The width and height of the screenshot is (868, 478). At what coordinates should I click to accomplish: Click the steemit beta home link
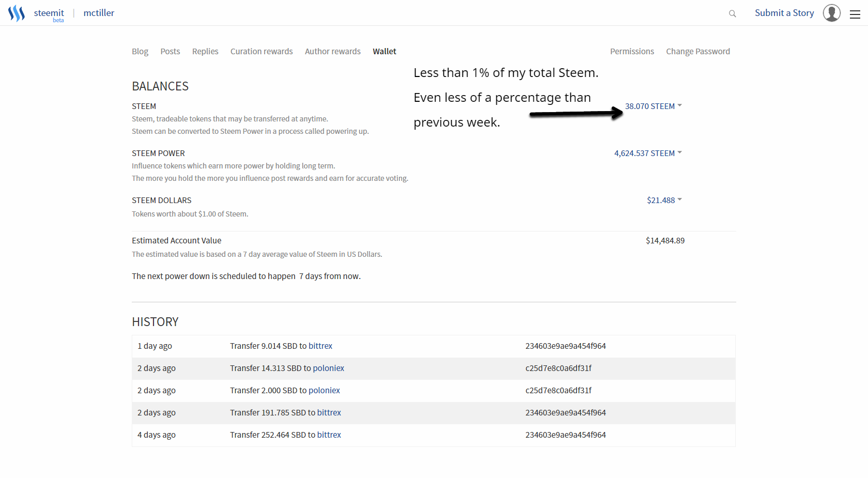tap(49, 14)
